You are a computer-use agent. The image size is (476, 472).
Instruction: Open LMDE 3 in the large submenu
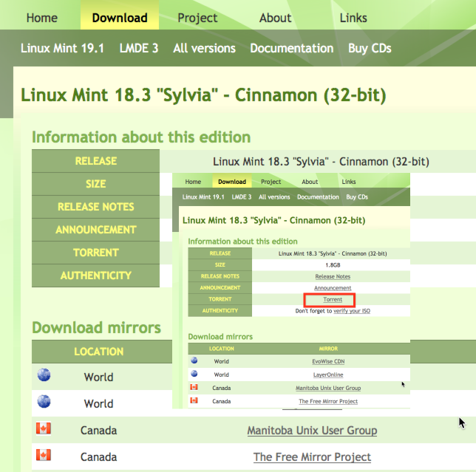point(139,48)
